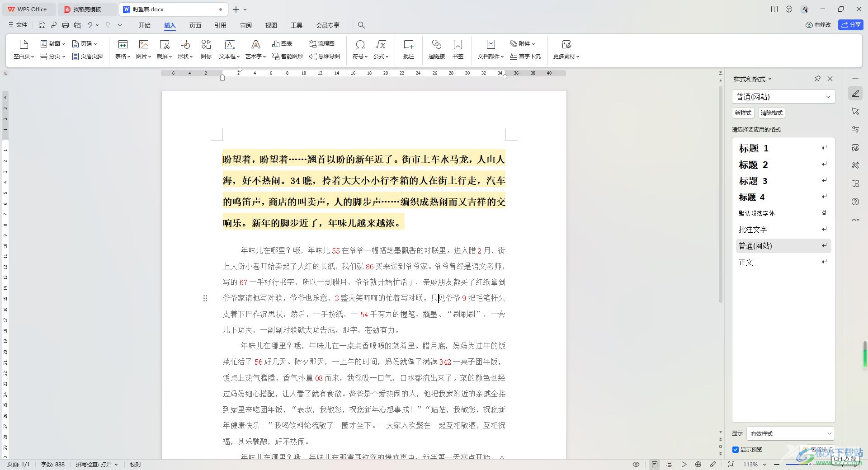This screenshot has width=868, height=470.
Task: Switch to outline view in status bar
Action: (669, 465)
